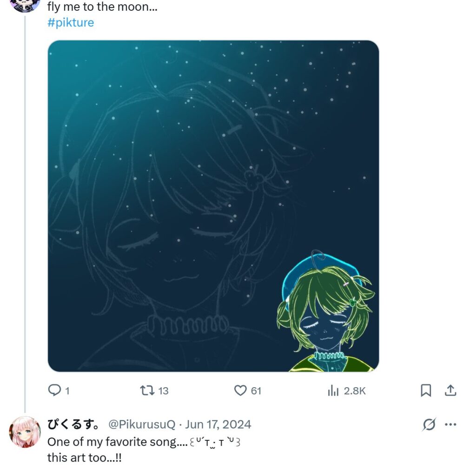463x476 pixels.
Task: Click the Grok slashed-circle icon on reply
Action: tap(429, 424)
